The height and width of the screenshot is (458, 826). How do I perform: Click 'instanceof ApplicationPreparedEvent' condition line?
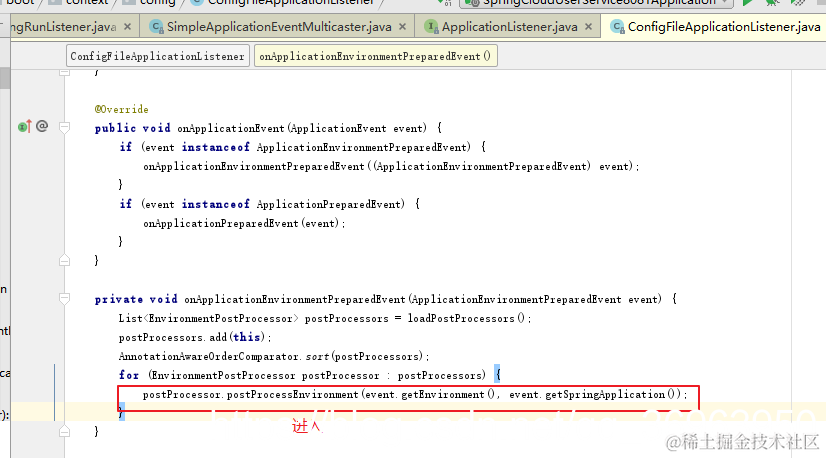269,204
